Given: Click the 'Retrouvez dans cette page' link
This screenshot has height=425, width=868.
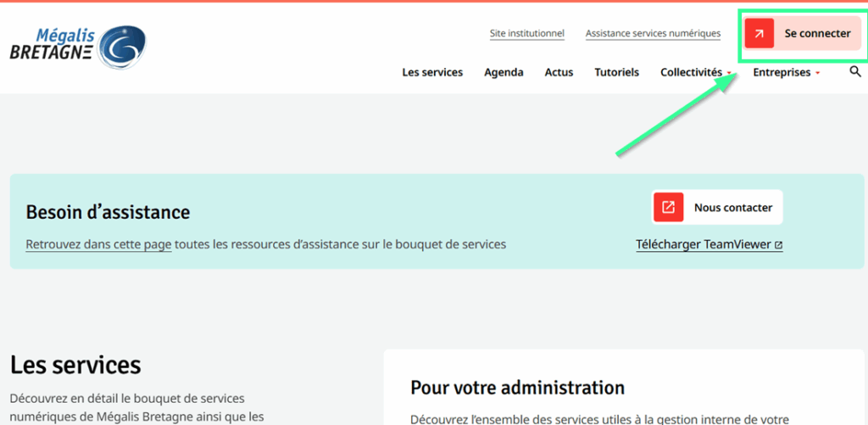Looking at the screenshot, I should click(98, 244).
